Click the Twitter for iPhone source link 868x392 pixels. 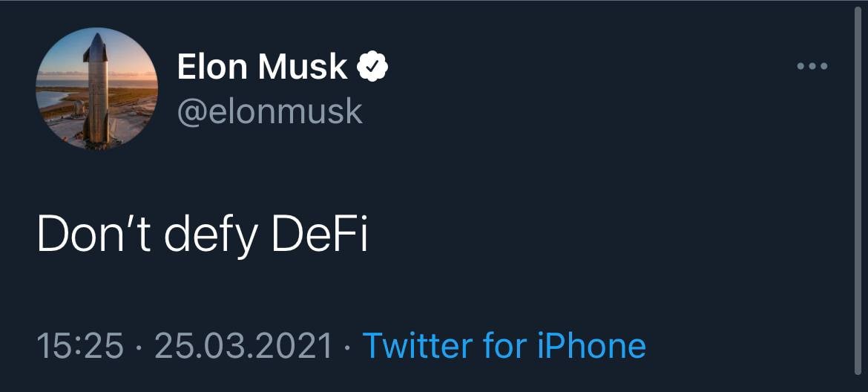point(504,346)
